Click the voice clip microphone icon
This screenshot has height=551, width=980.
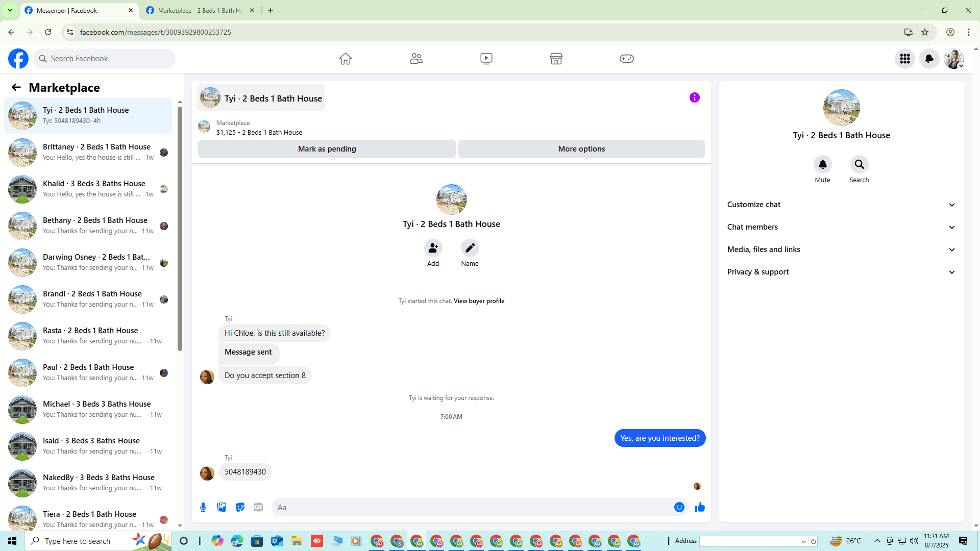coord(203,507)
